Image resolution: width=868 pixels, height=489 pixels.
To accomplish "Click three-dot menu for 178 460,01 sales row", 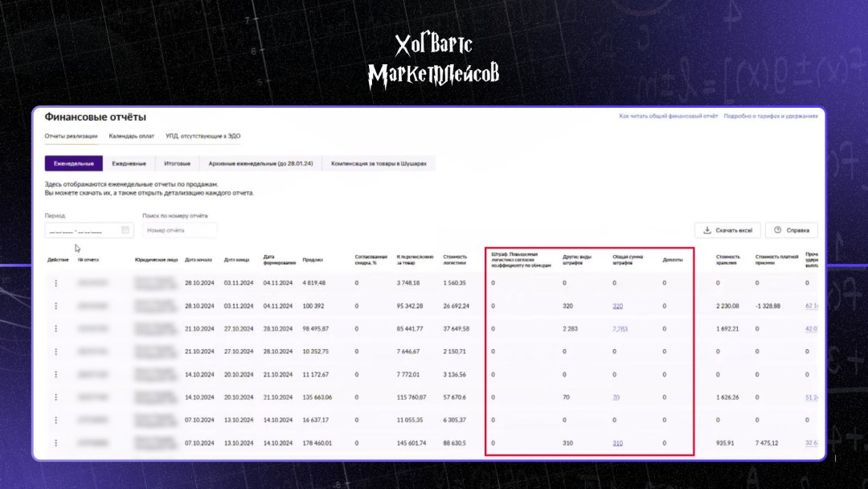I will click(x=55, y=443).
